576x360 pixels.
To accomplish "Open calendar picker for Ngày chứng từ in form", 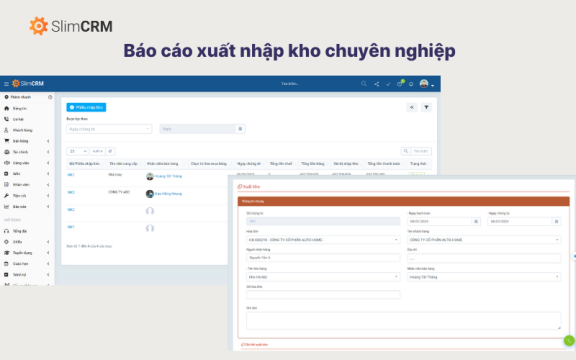I will click(x=557, y=222).
